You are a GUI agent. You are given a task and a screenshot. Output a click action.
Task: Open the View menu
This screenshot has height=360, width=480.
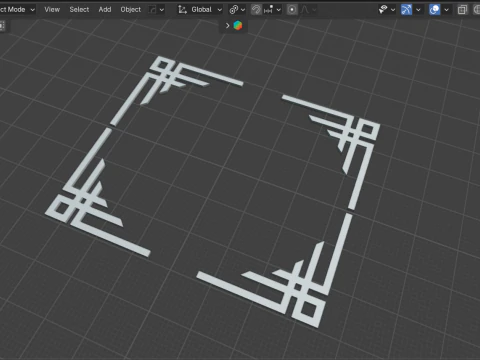52,9
